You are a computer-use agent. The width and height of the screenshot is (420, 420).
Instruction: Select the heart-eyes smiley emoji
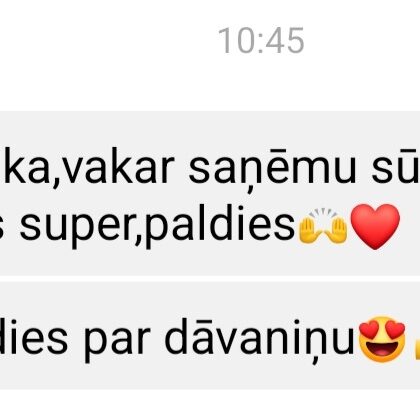[383, 339]
